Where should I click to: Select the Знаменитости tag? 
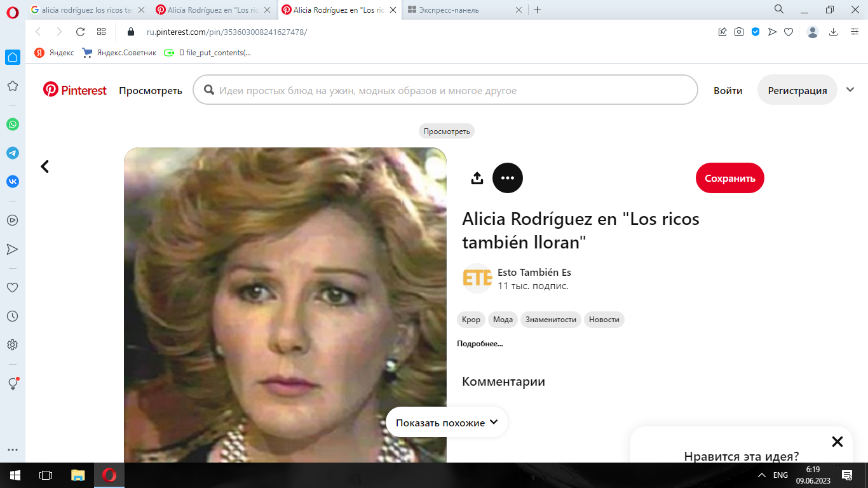[551, 320]
